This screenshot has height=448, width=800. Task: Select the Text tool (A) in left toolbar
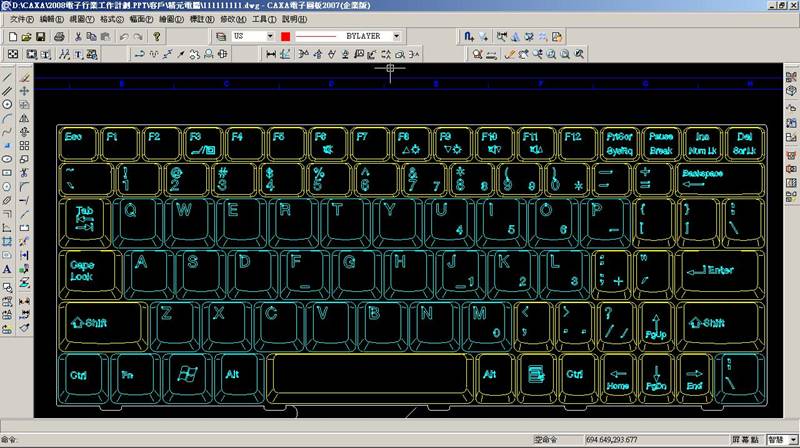[x=7, y=270]
